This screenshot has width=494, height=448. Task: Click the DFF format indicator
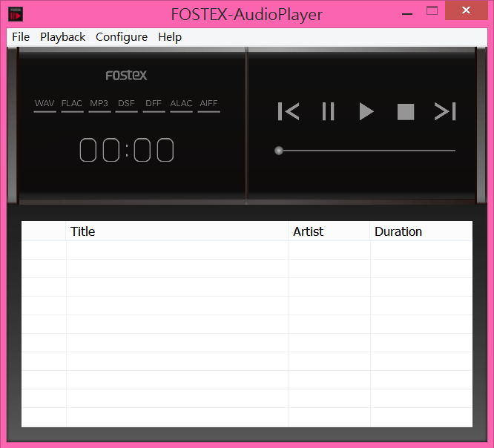click(154, 105)
